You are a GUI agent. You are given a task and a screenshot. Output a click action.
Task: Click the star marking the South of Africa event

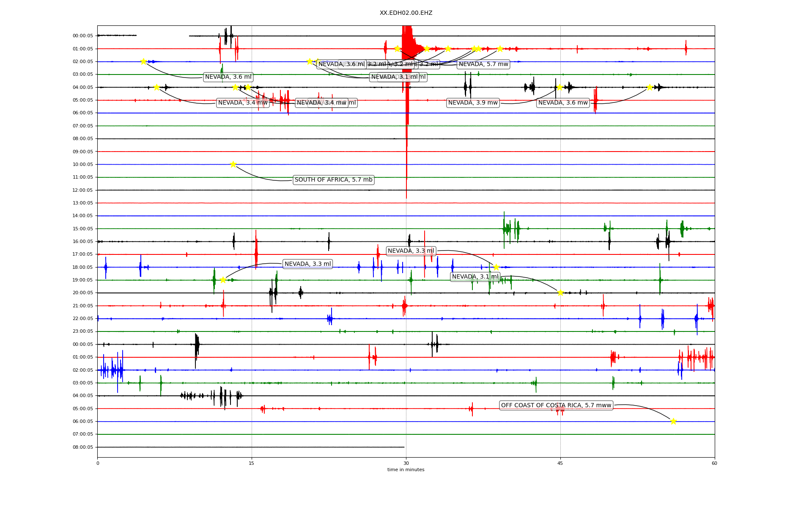point(233,164)
